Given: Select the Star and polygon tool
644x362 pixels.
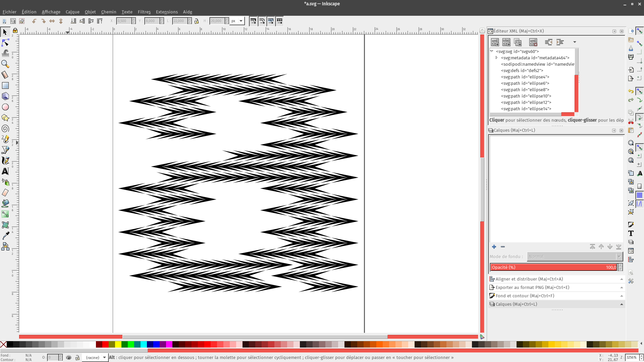Looking at the screenshot, I should pos(5,118).
